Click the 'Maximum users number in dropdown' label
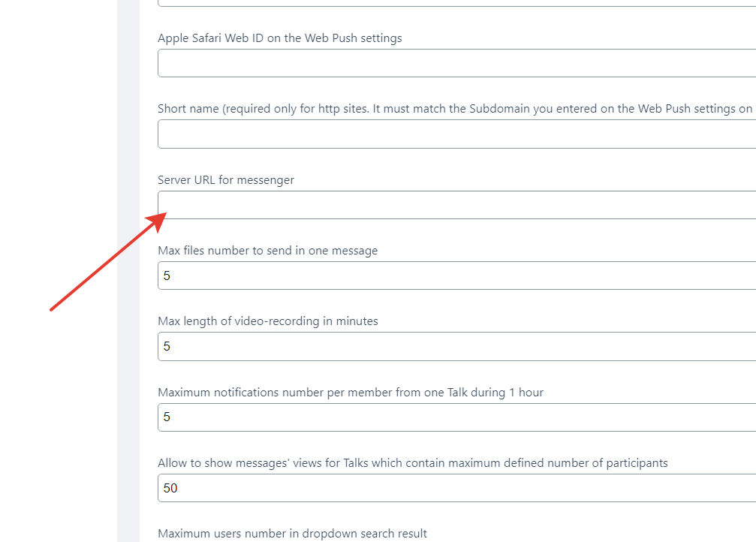Screen dimensions: 756x542 (x=292, y=534)
